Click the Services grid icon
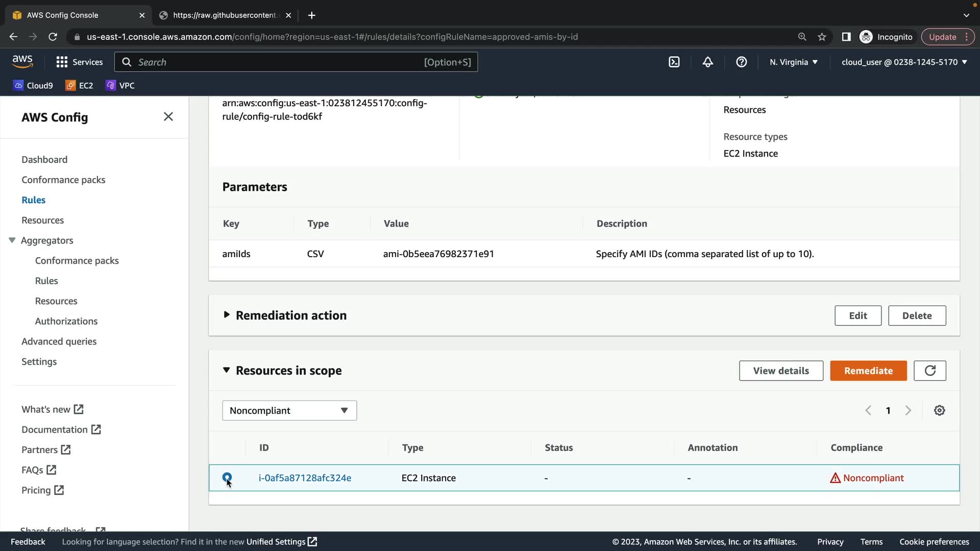Viewport: 980px width, 551px height. (x=62, y=62)
